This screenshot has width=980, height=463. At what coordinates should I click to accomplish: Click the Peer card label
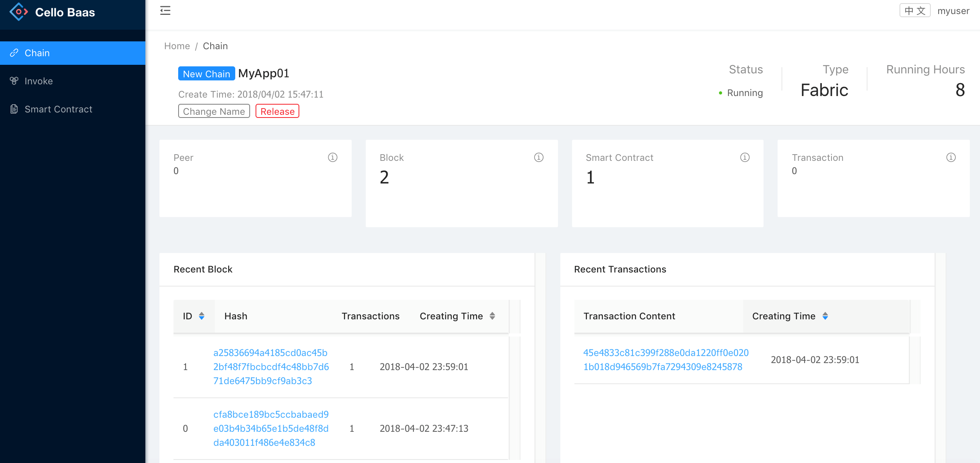[183, 158]
